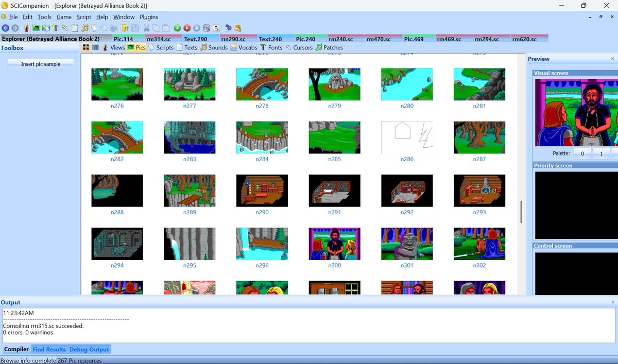Click the open folder toolbar icon
The height and width of the screenshot is (364, 618).
point(124,28)
